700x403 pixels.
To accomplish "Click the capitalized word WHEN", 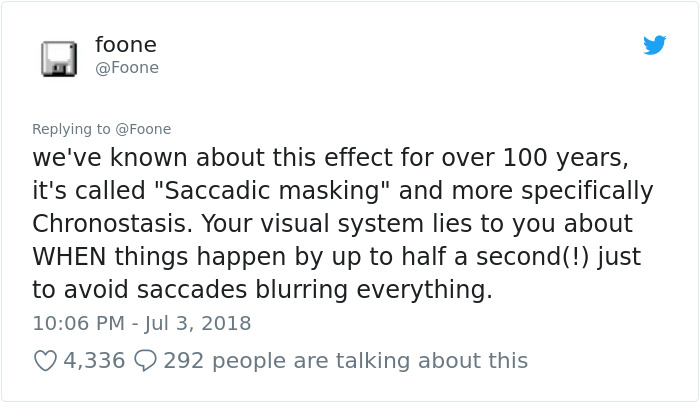I will (69, 257).
